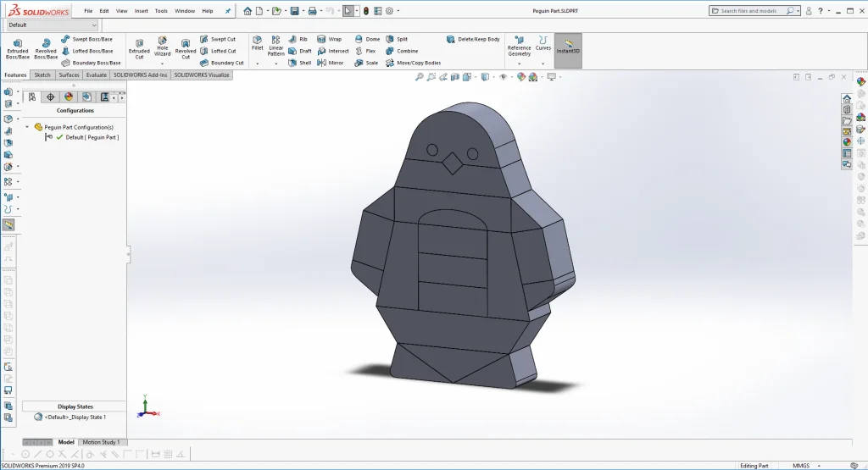Click the Zoom to Fit icon

pos(419,77)
